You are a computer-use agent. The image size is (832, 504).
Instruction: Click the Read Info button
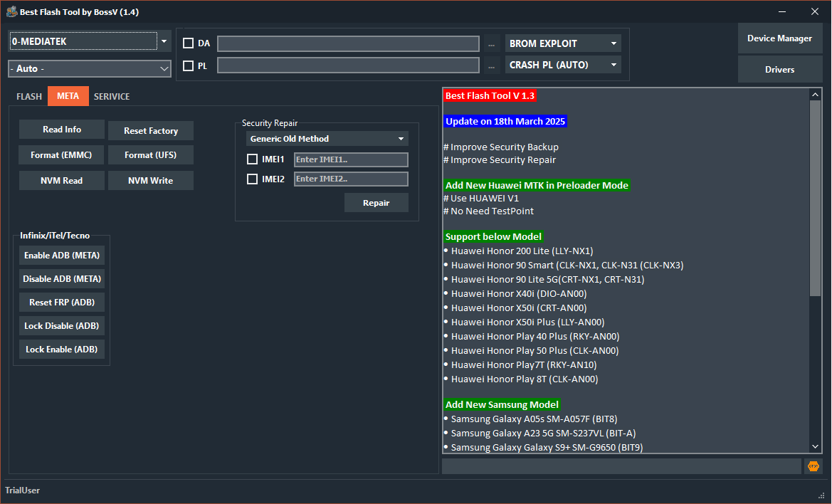pyautogui.click(x=61, y=130)
